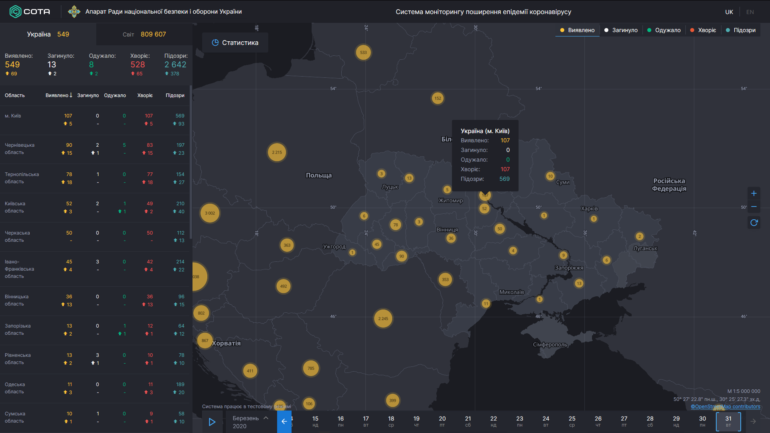Click the COTA logo
770x433 pixels.
32,11
